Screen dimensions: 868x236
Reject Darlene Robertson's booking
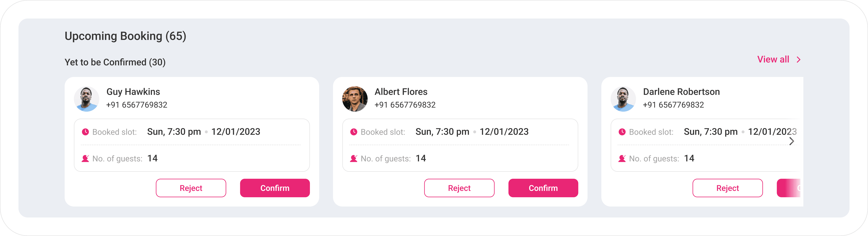tap(727, 188)
